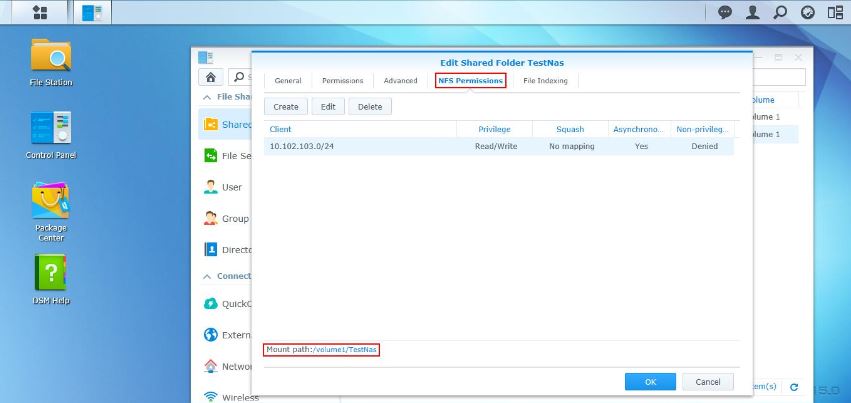Sort by Squash column header
The height and width of the screenshot is (403, 851).
tap(570, 129)
